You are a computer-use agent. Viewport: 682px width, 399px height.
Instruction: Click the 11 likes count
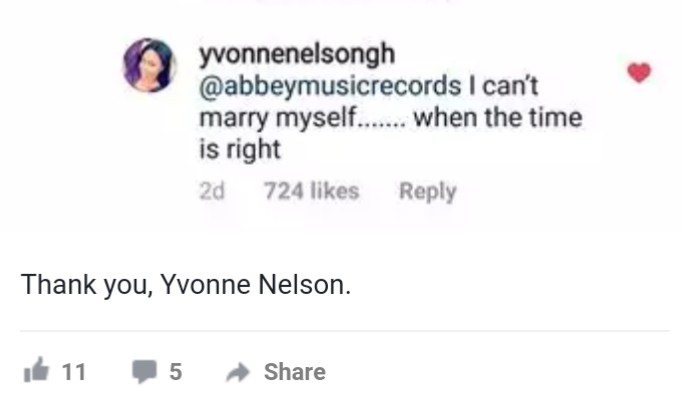tap(74, 372)
